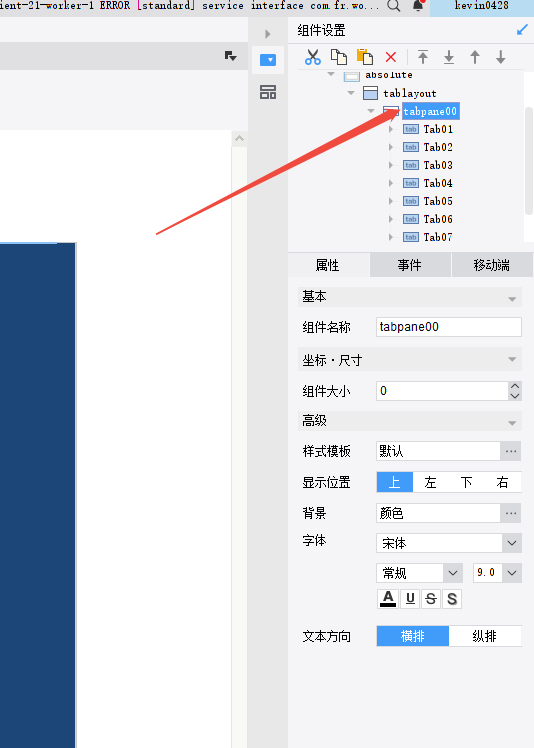Toggle shadow font style

click(452, 599)
